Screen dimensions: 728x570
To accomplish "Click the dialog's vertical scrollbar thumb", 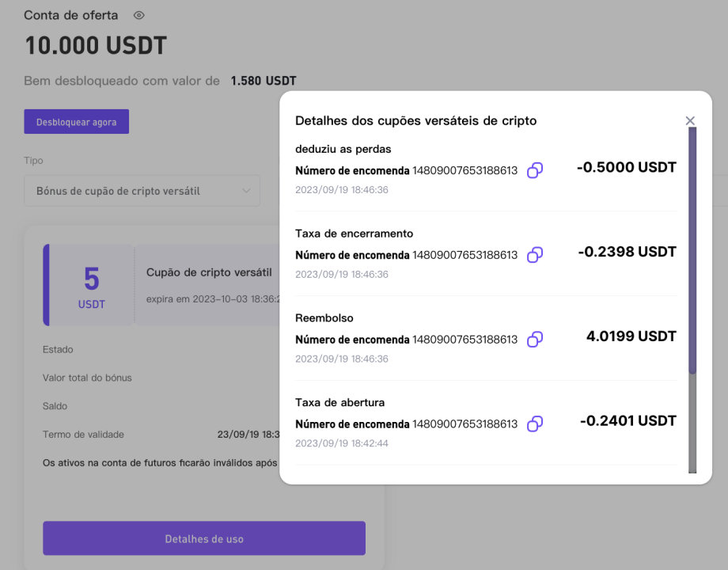I will pos(692,251).
